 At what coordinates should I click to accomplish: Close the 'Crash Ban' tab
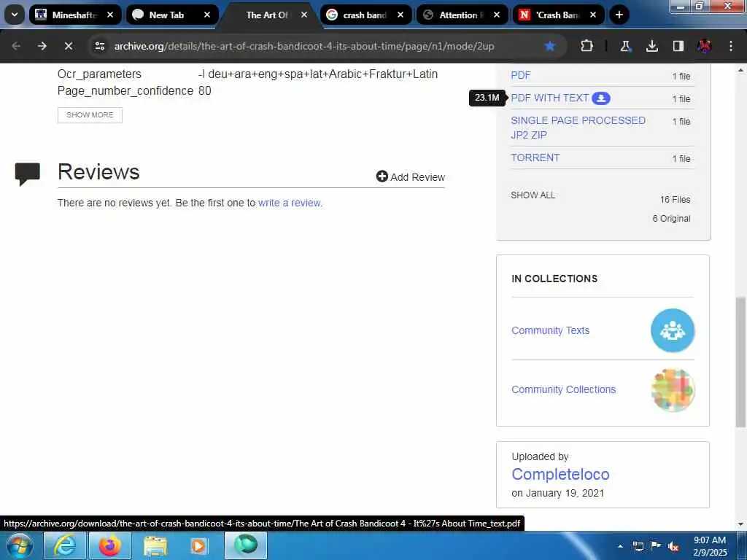(593, 15)
